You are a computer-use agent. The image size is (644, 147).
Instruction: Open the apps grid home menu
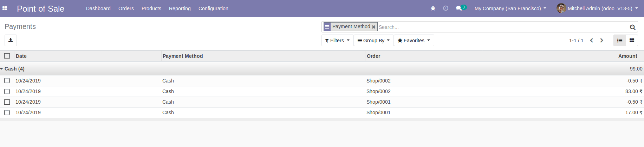point(5,8)
